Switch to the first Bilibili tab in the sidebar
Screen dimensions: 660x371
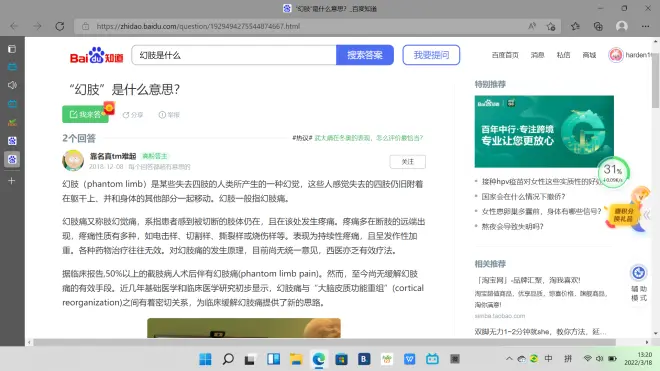click(12, 67)
